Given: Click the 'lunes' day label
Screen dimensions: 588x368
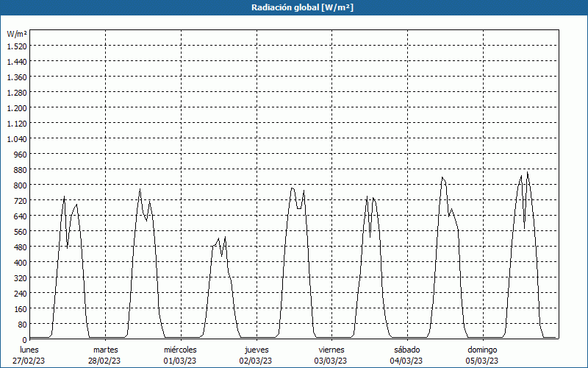Looking at the screenshot, I should 29,350.
